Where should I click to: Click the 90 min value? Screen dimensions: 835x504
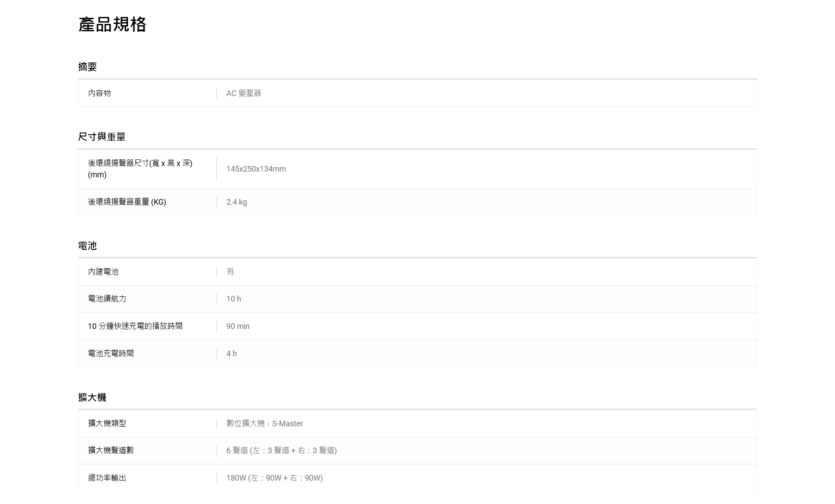(238, 326)
